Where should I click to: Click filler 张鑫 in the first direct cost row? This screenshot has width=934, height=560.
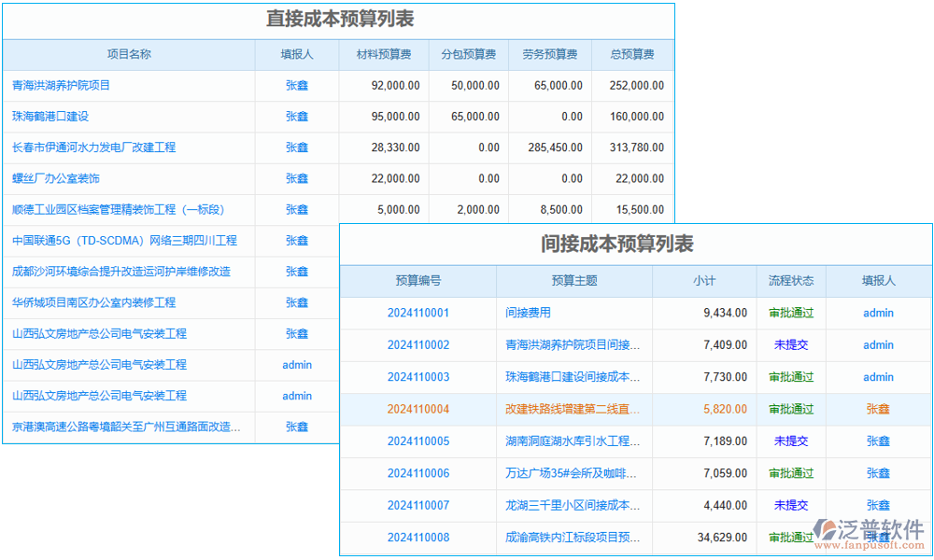[296, 85]
